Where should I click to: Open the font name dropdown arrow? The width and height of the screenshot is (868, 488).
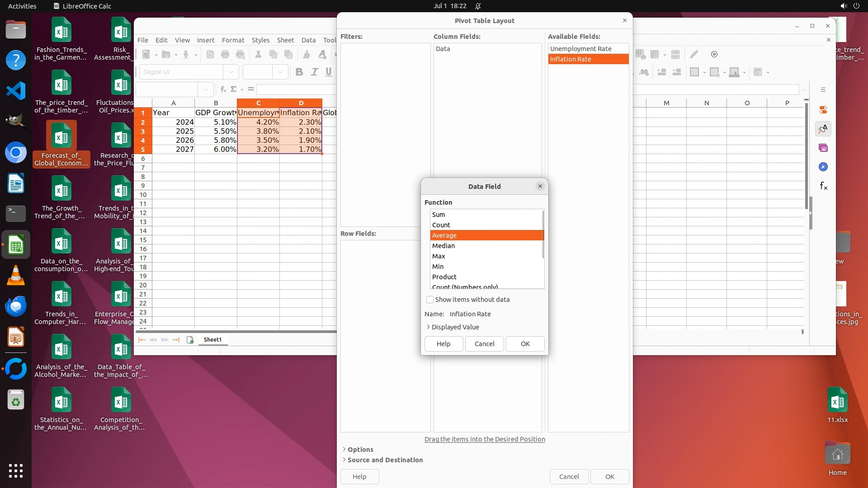tap(231, 72)
